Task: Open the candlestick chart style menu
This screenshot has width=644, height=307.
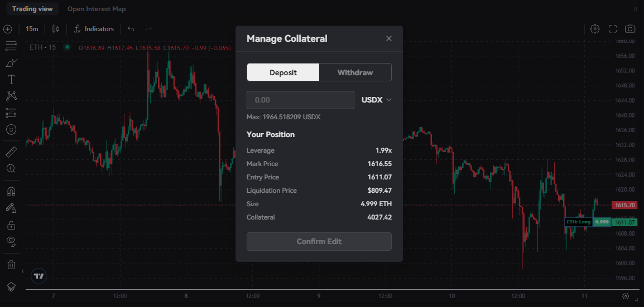Action: pos(56,29)
